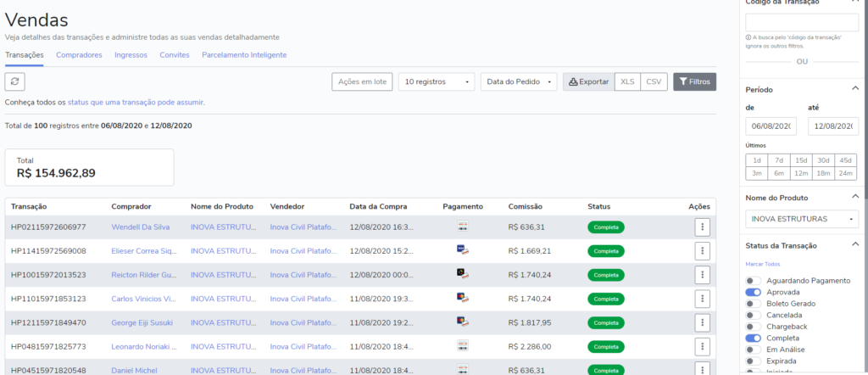Image resolution: width=868 pixels, height=375 pixels.
Task: Disable the Completa status filter
Action: pyautogui.click(x=754, y=338)
